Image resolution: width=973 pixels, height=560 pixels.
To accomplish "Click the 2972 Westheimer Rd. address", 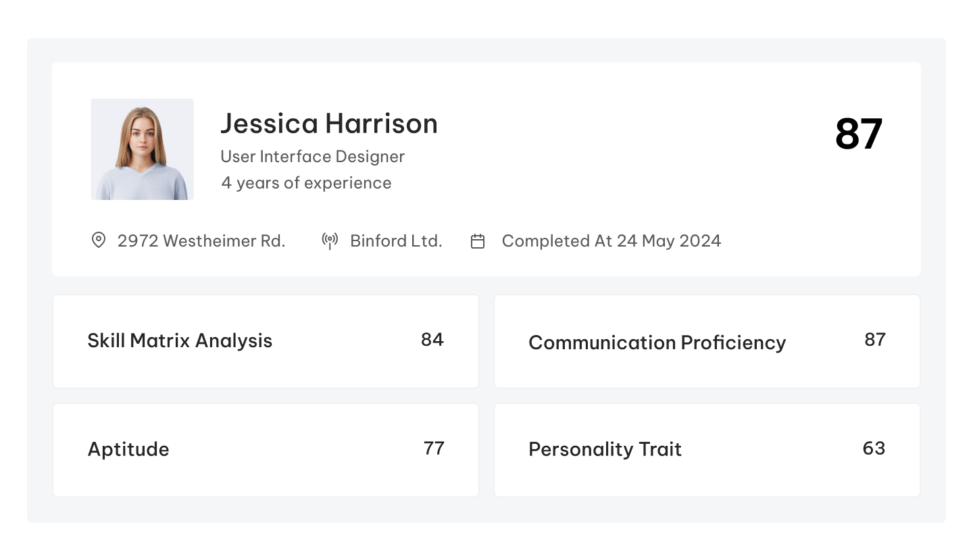I will pos(201,241).
